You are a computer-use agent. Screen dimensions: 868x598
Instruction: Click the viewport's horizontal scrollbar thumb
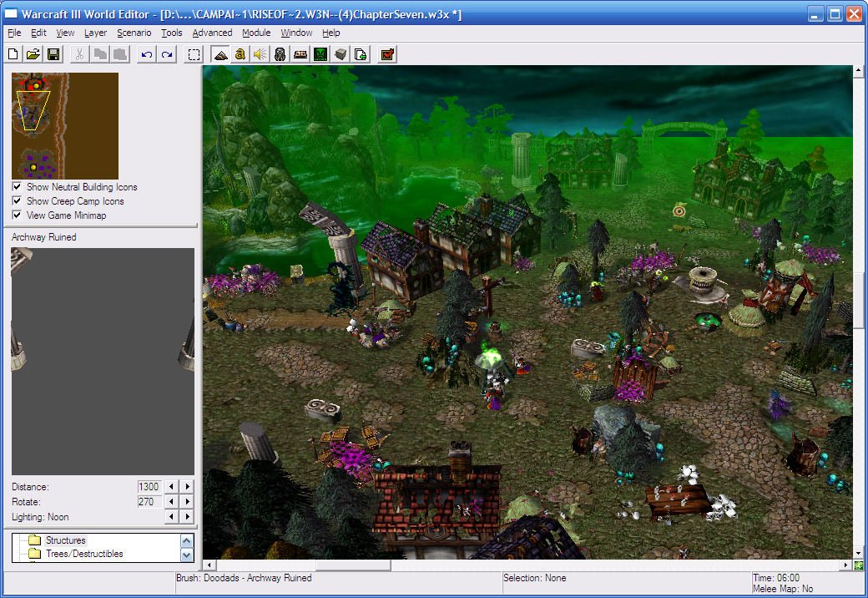point(353,565)
